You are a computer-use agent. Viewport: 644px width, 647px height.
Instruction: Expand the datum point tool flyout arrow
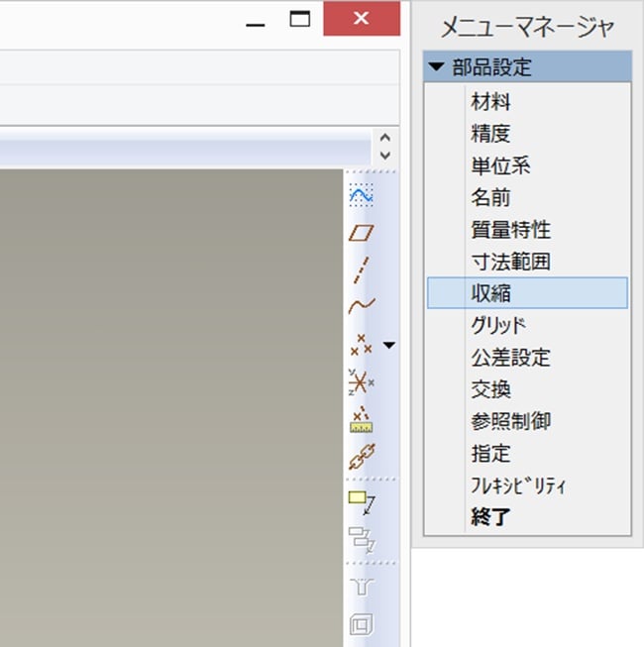pos(388,346)
